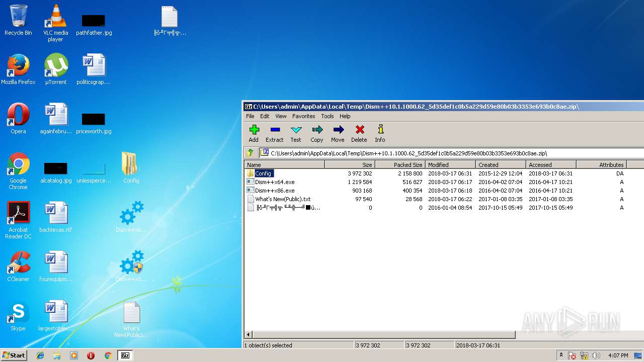
Task: Select Google Chrome desktop shortcut
Action: [18, 171]
